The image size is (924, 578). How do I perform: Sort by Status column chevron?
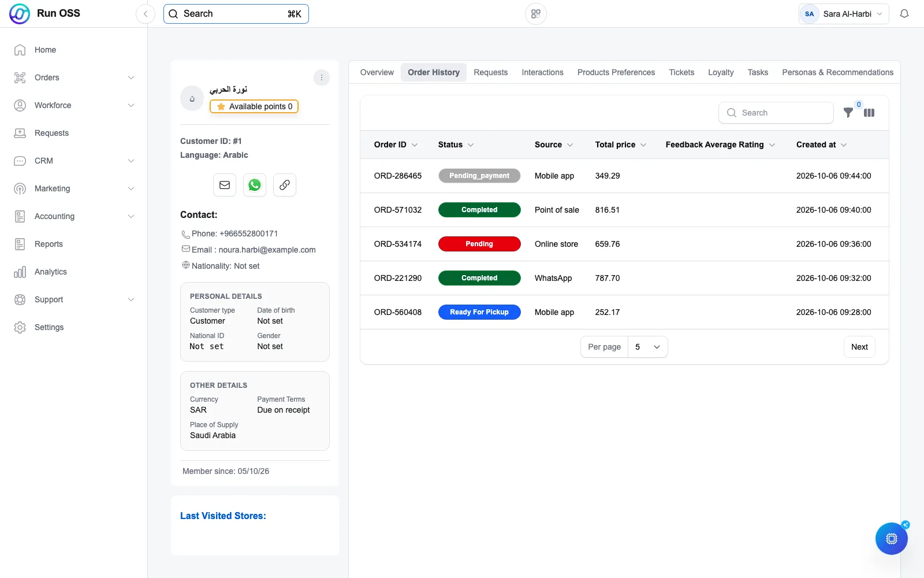tap(471, 144)
